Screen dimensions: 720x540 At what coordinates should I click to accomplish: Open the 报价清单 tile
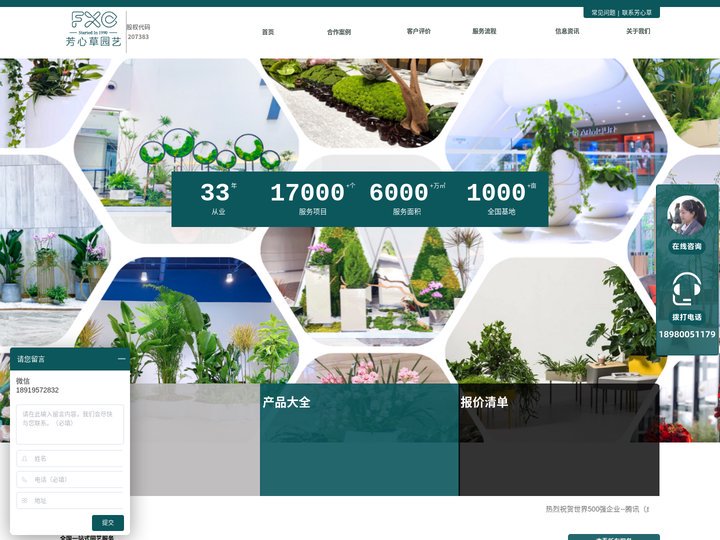click(x=559, y=439)
